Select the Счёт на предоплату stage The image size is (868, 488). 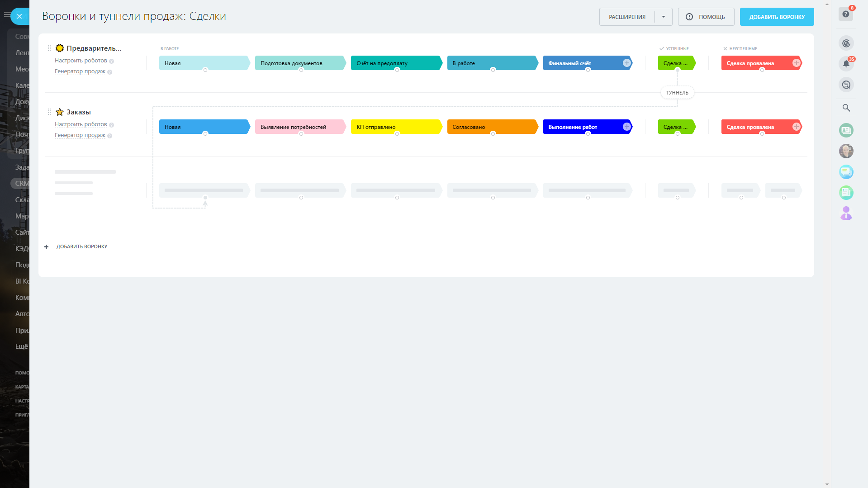(396, 63)
